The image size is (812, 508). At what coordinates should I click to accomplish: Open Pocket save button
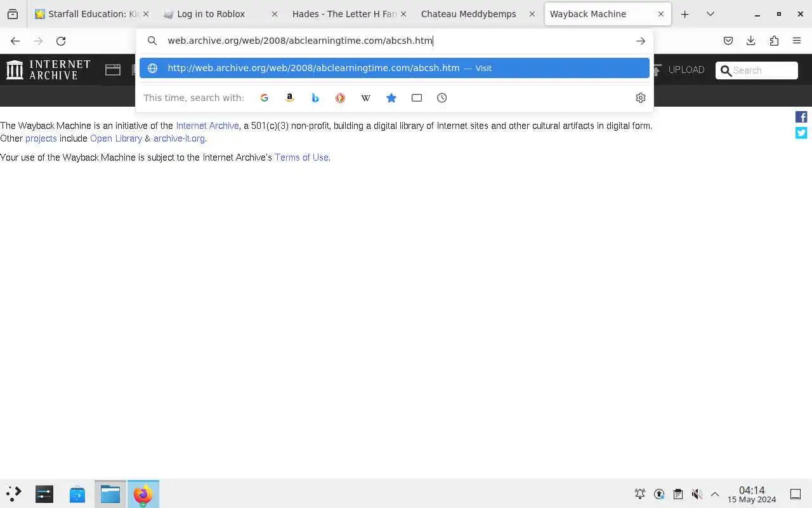[x=728, y=41]
